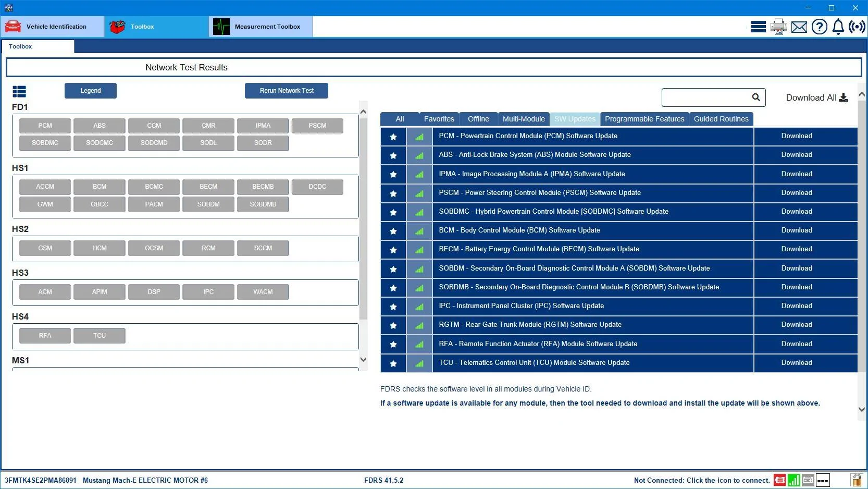Click the network list vertical scrollbar
The height and width of the screenshot is (489, 868).
tap(363, 219)
